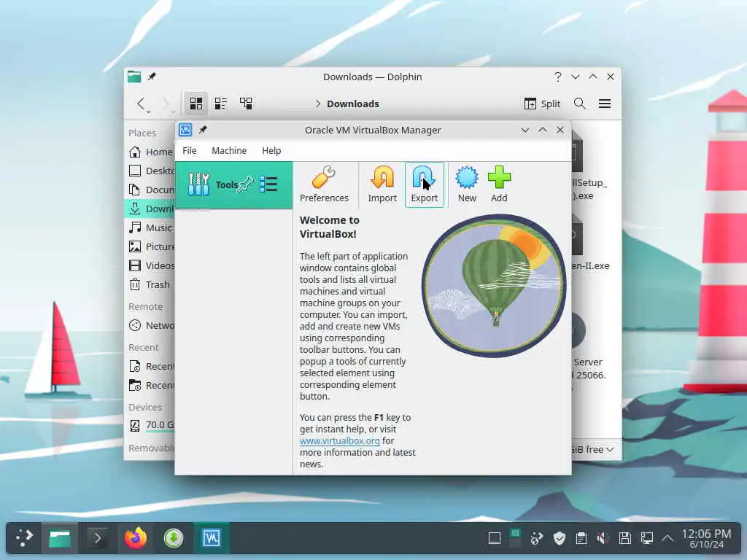Expand the breadcrumb chevron before Downloads
The image size is (747, 560).
(318, 104)
